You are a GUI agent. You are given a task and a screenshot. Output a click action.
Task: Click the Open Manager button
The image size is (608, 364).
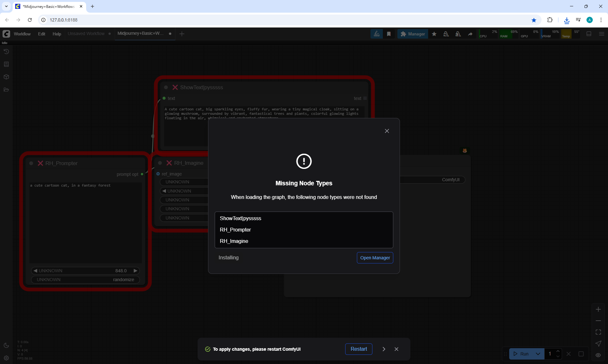pos(375,258)
